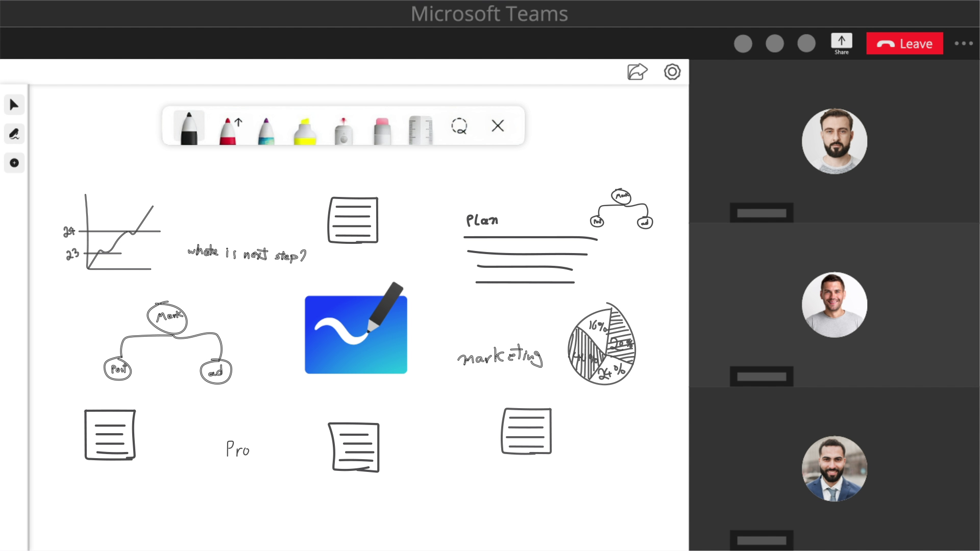
Task: Select bottom participant in suit avatar
Action: (835, 468)
